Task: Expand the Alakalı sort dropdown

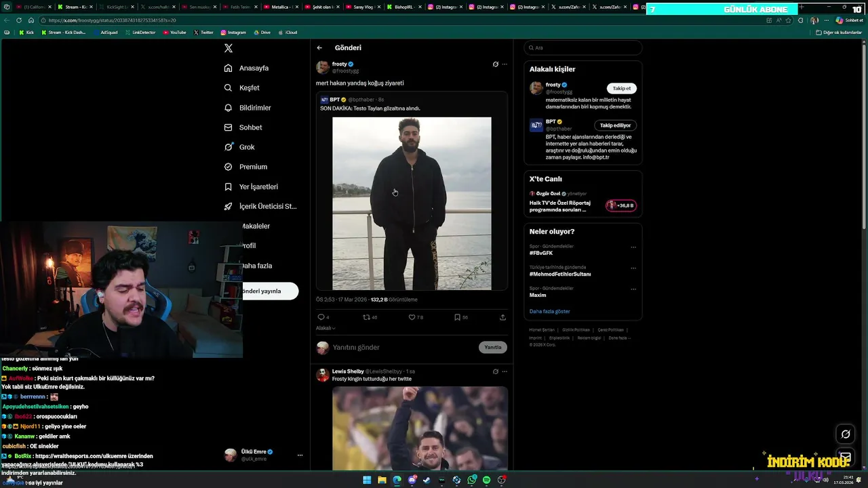Action: tap(325, 328)
